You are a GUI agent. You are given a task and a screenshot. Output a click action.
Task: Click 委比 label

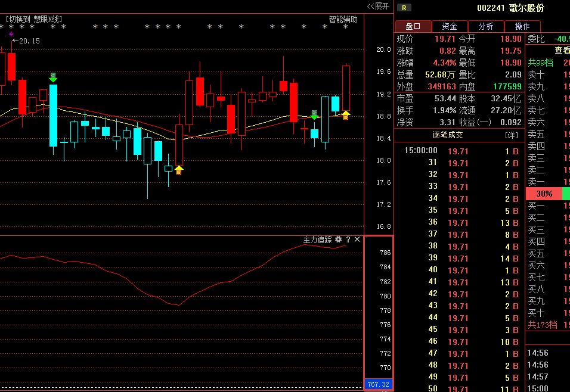click(536, 39)
